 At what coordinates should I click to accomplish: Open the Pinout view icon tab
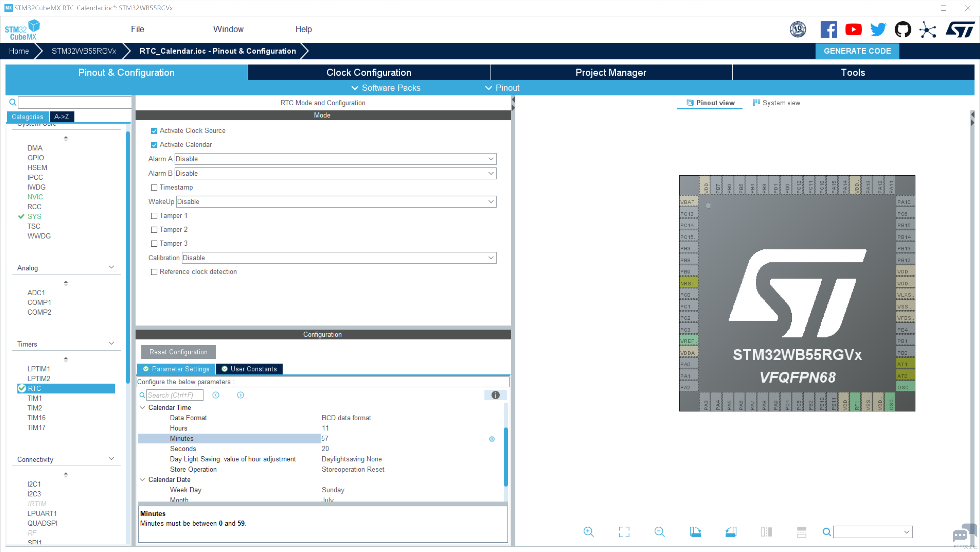click(x=710, y=103)
